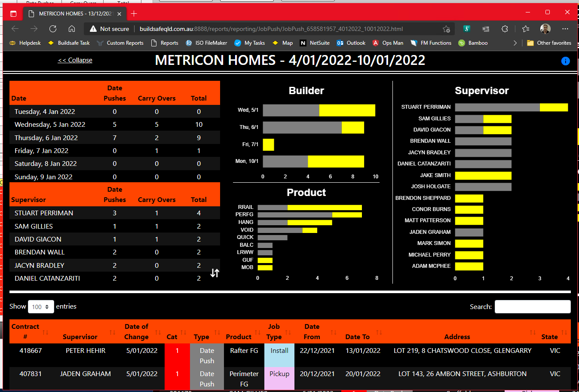
Task: Click the blue info icon by the title
Action: (565, 61)
